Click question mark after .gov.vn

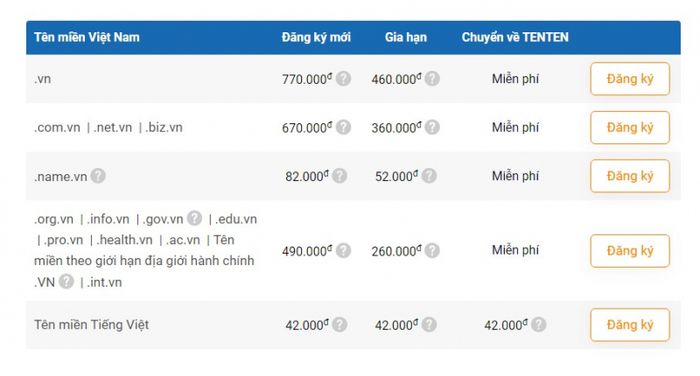194,218
